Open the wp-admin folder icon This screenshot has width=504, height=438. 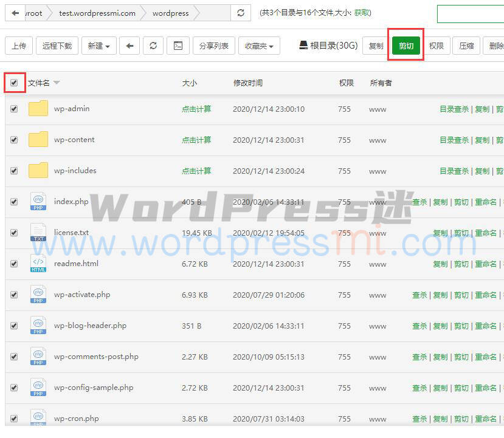point(38,109)
